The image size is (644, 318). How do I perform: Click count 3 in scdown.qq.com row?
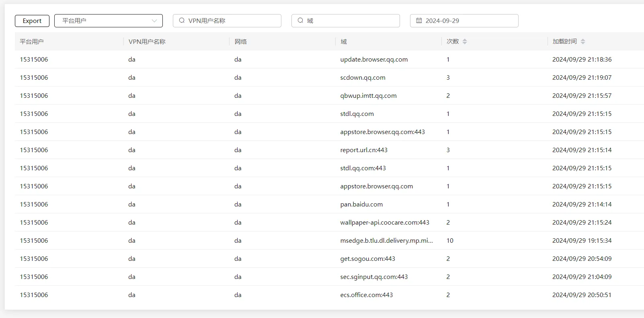[x=448, y=78]
